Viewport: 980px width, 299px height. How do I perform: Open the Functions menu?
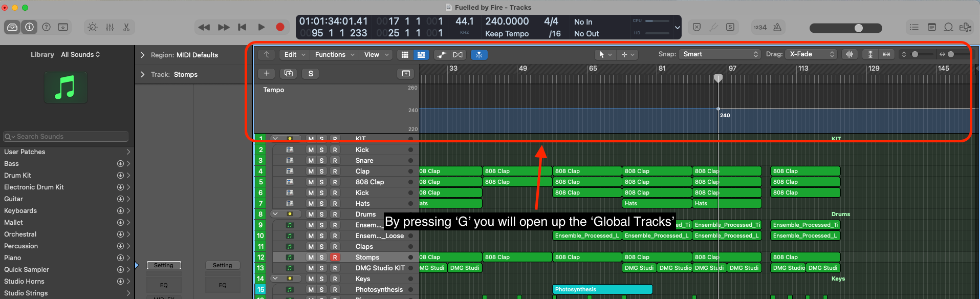tap(335, 54)
